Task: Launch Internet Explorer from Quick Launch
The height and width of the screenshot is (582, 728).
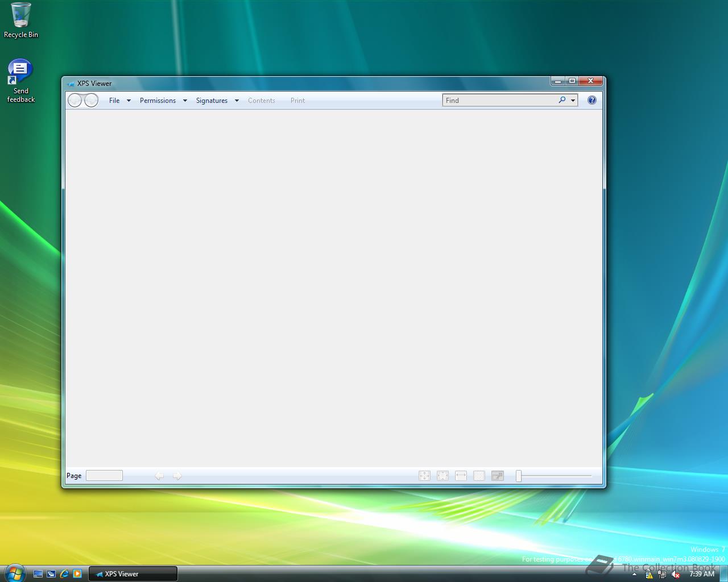Action: point(64,574)
